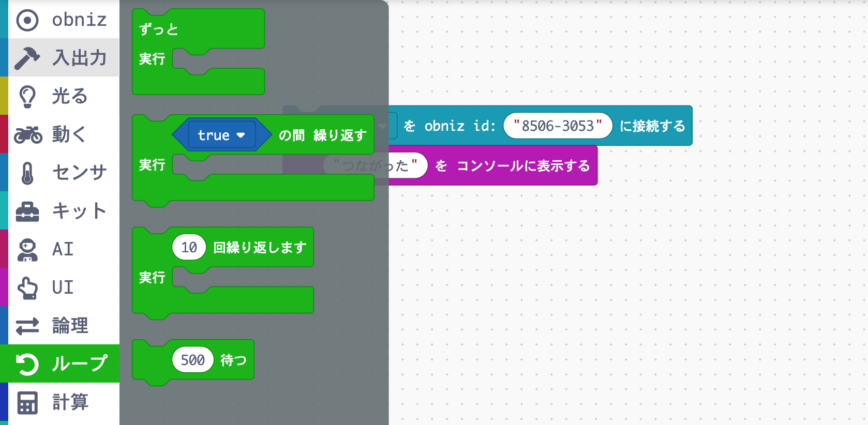Click the に接続する connect block
Image resolution: width=868 pixels, height=425 pixels.
point(652,126)
